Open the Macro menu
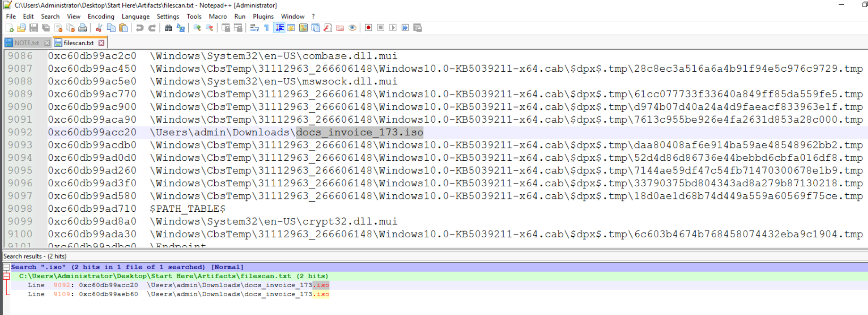 pyautogui.click(x=218, y=17)
